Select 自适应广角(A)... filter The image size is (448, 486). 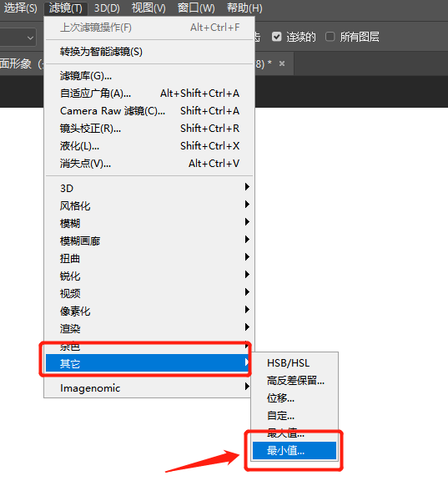(149, 94)
